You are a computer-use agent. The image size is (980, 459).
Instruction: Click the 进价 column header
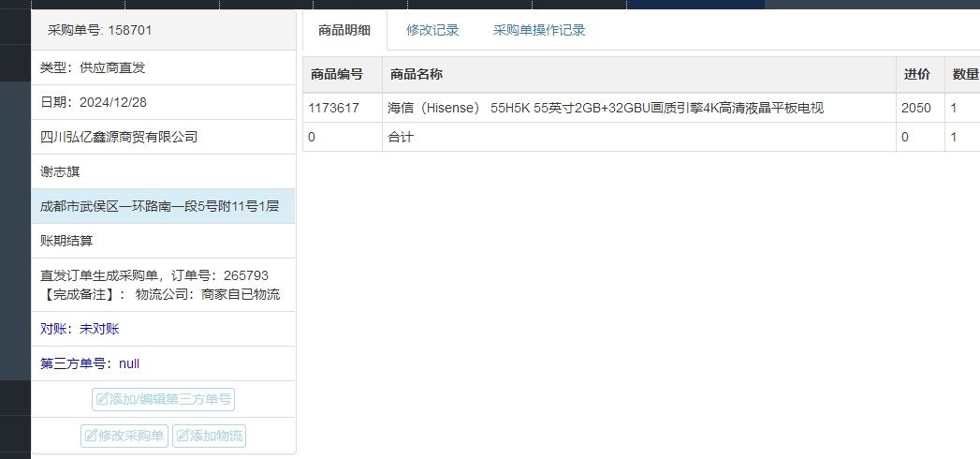(x=920, y=74)
